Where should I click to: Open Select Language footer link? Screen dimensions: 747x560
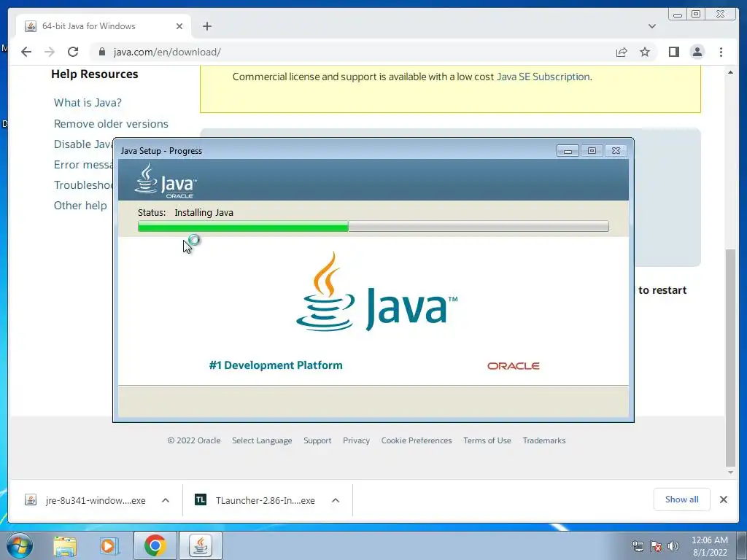[262, 440]
